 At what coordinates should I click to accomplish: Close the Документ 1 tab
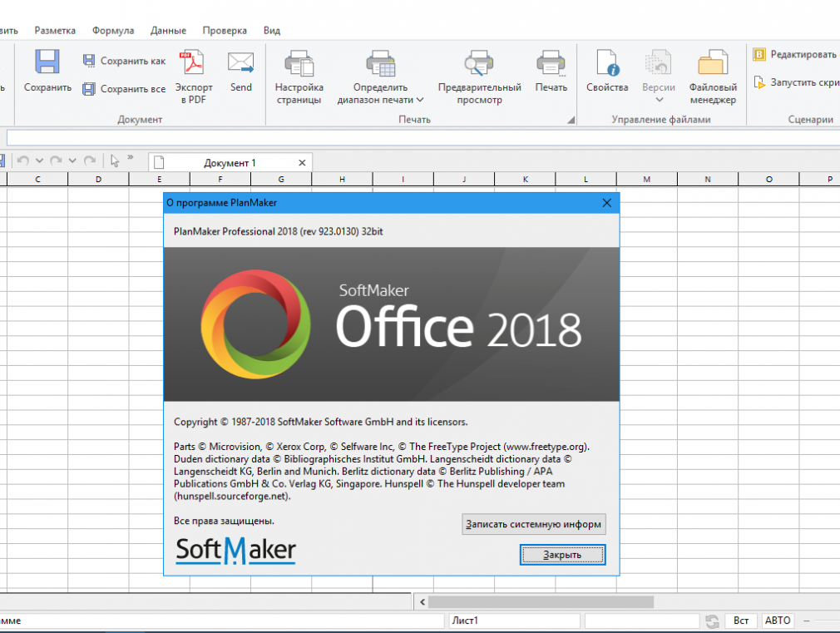302,163
